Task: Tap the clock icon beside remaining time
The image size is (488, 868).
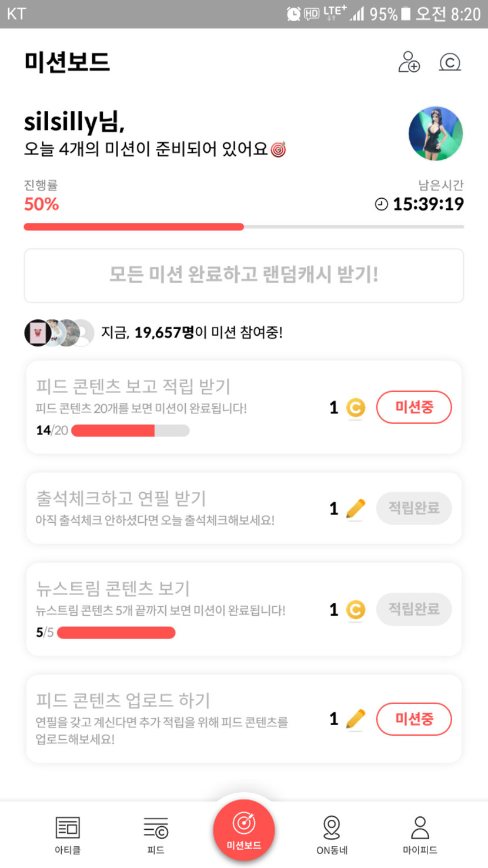Action: click(382, 204)
